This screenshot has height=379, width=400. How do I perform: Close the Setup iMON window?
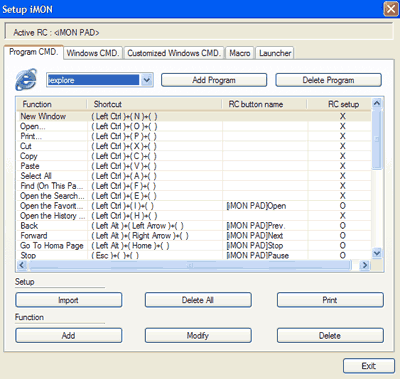(391, 9)
